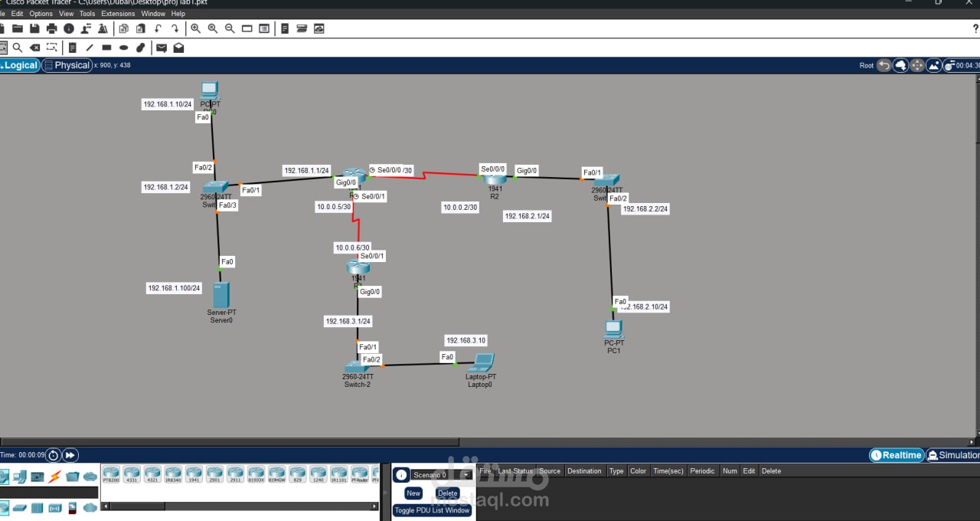Select the 1941 router in the device list
This screenshot has height=521, width=980.
pyautogui.click(x=194, y=475)
